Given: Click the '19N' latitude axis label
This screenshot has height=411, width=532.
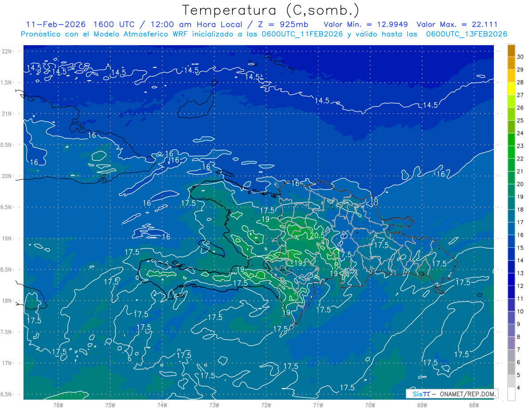Looking at the screenshot, I should (8, 239).
